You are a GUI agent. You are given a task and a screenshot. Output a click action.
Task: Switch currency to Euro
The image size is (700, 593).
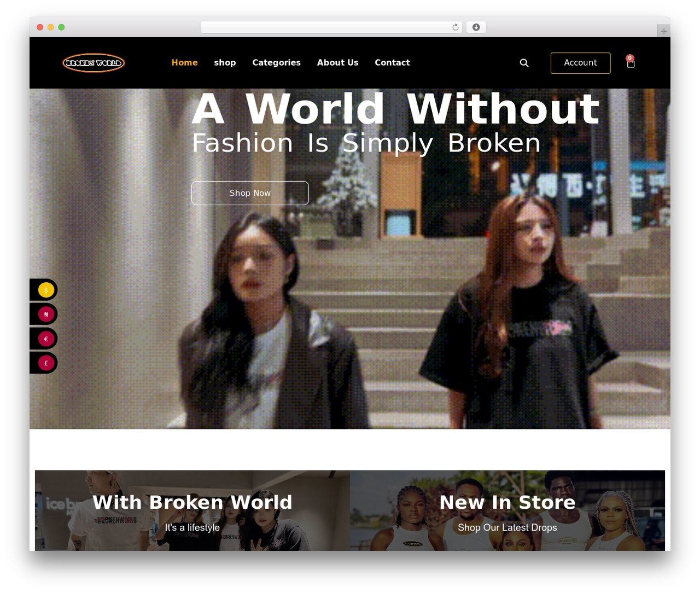click(46, 339)
